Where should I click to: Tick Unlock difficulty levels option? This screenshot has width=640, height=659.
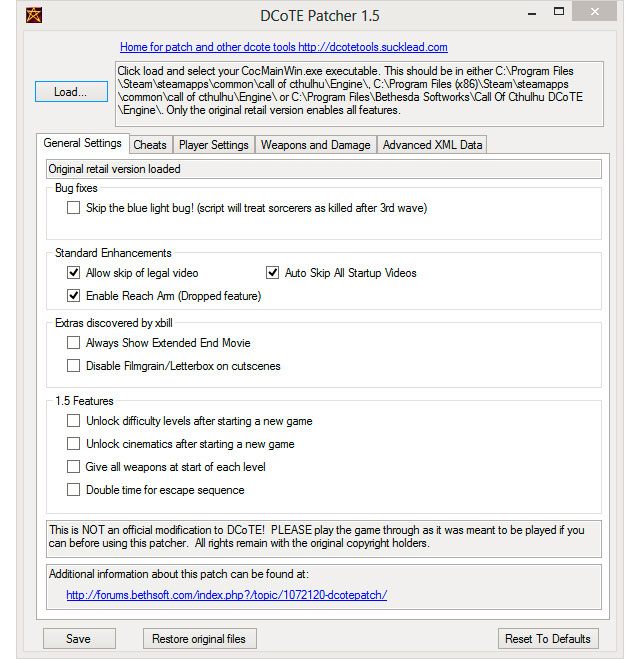point(74,421)
